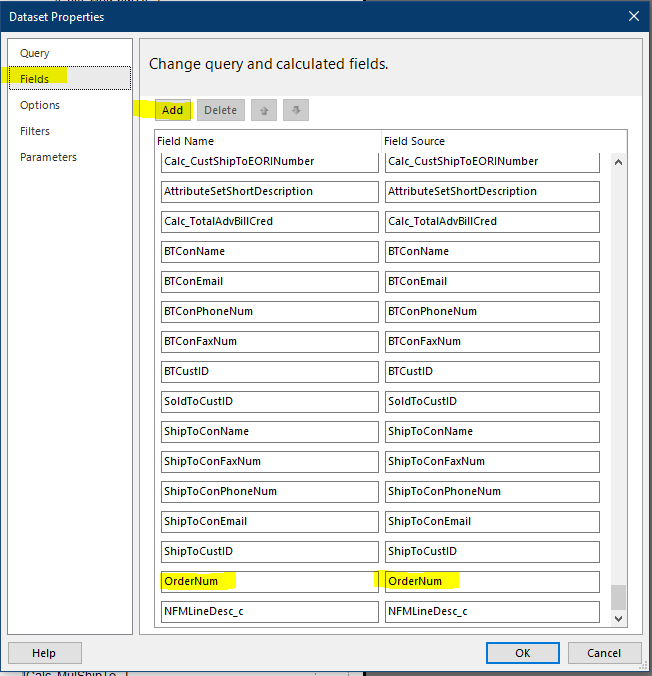Click the NFMLineDesc_c field source box
Viewport: 652px width, 676px height.
(x=492, y=612)
